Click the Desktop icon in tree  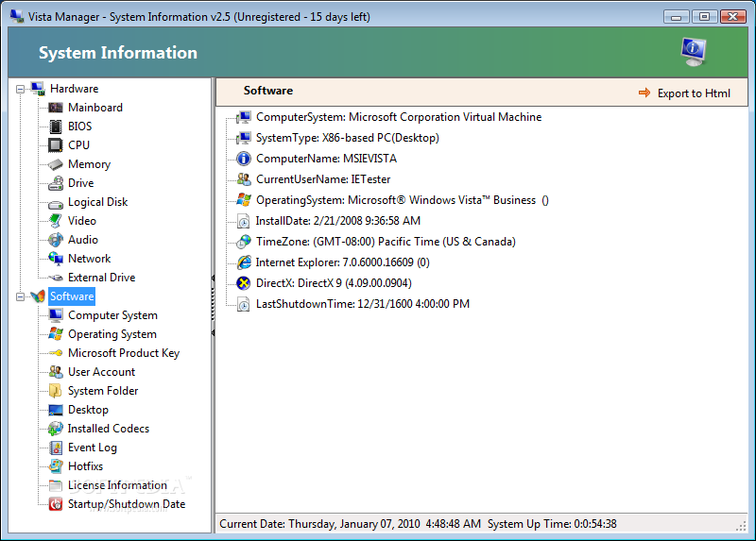click(x=56, y=410)
